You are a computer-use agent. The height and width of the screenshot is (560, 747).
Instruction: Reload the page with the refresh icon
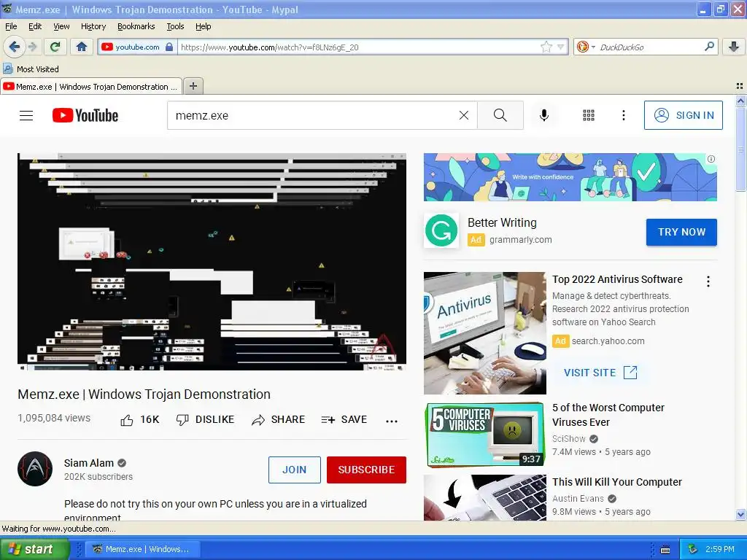tap(55, 47)
